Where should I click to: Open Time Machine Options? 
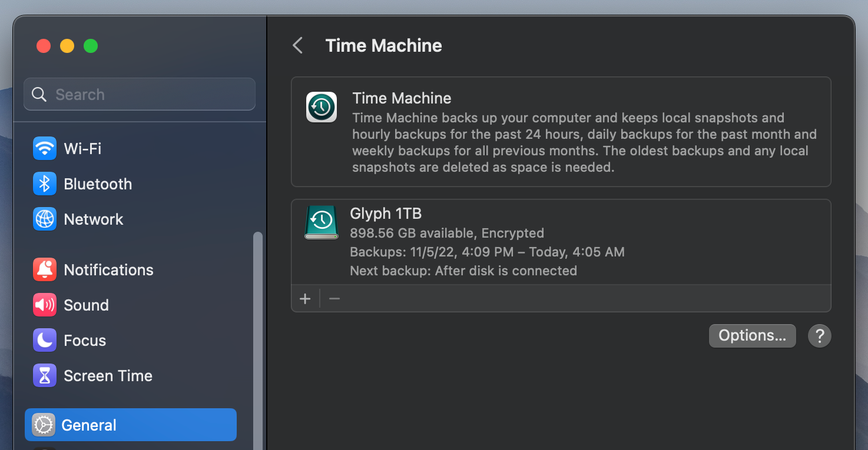tap(753, 336)
